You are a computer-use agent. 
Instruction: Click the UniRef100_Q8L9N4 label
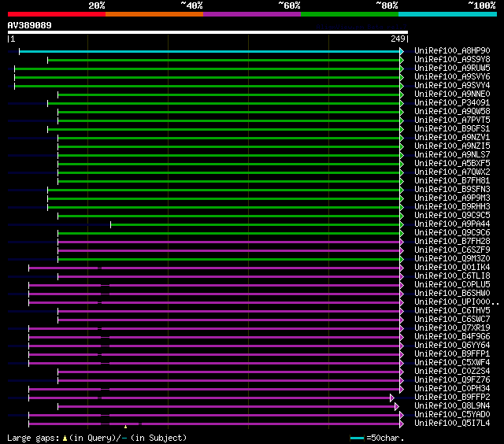(x=452, y=406)
